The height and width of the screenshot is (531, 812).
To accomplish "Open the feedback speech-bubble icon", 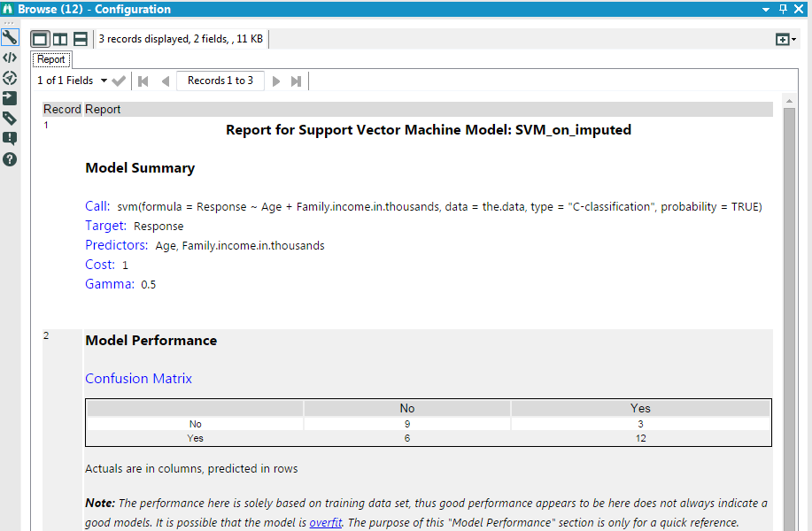I will tap(10, 139).
